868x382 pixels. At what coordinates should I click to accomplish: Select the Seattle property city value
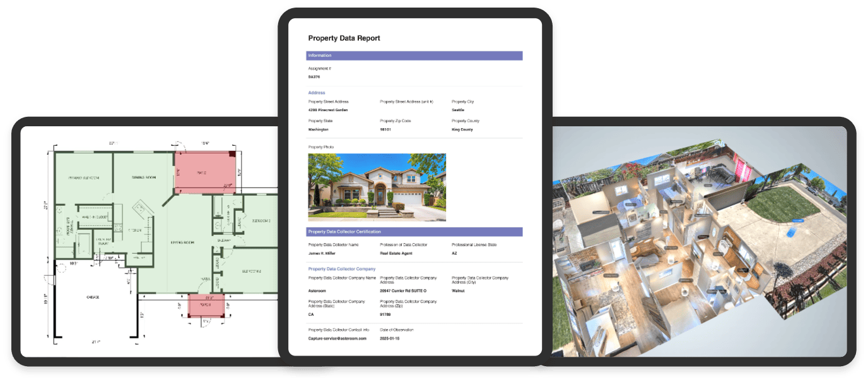pos(458,110)
